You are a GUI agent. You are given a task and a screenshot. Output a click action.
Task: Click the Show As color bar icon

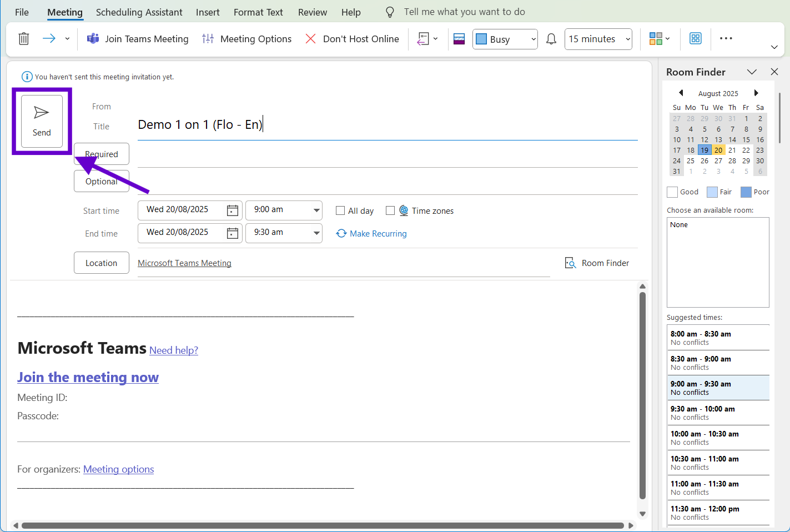(x=459, y=39)
